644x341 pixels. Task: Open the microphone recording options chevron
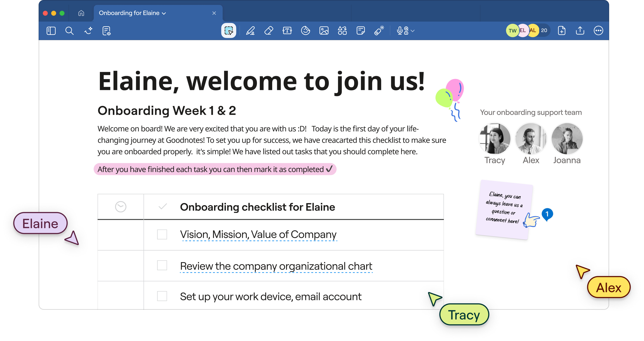(x=413, y=31)
